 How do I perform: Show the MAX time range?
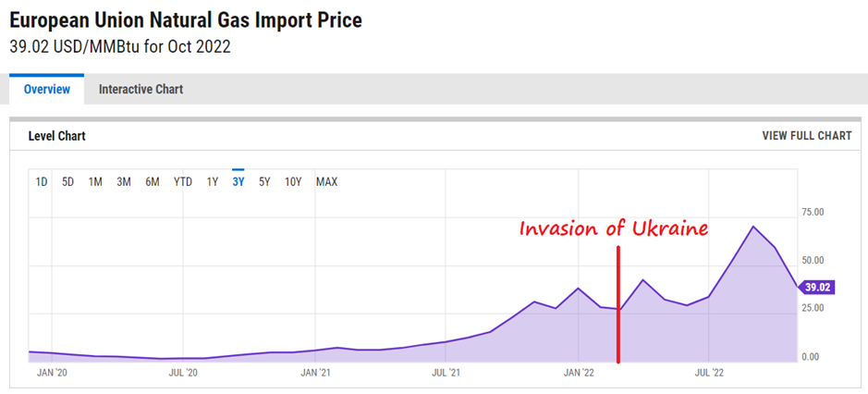coord(326,182)
